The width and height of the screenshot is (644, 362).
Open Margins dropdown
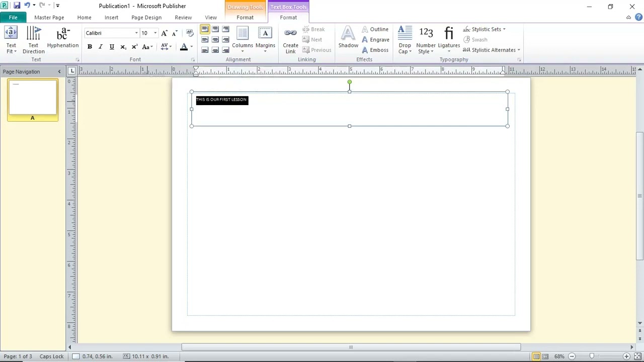click(265, 40)
